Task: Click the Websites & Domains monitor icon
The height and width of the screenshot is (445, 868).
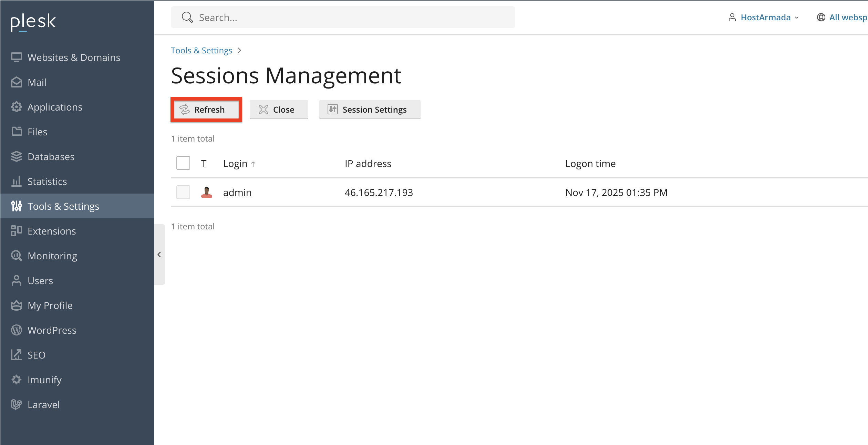Action: [16, 57]
